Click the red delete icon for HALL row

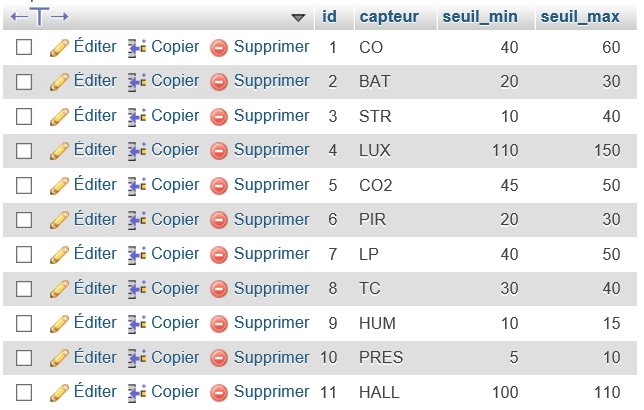click(219, 392)
